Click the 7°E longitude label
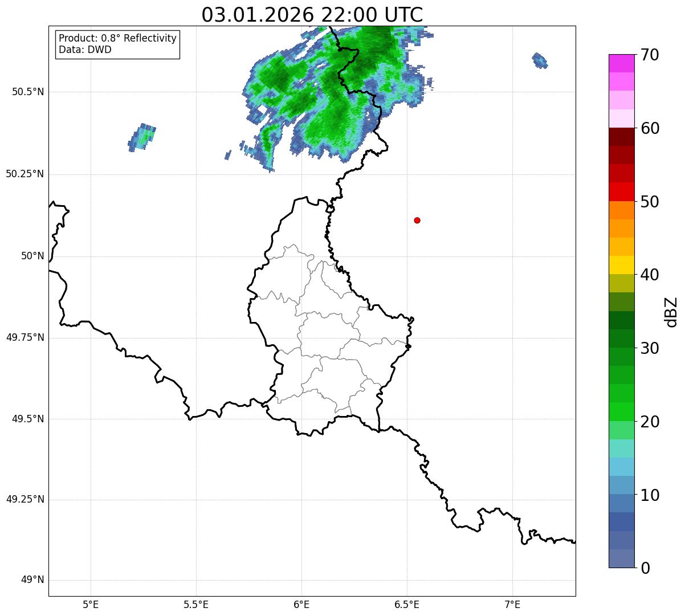Screen dimensions: 685x616 pos(512,604)
